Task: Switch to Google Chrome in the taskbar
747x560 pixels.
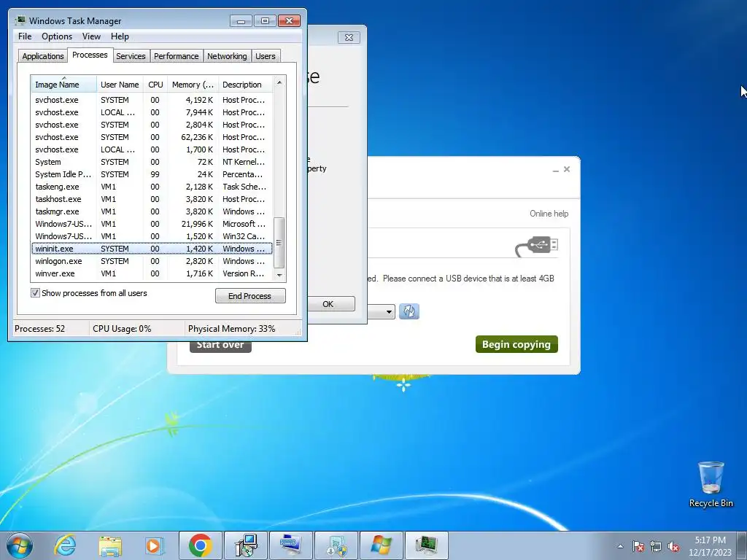Action: pos(201,545)
